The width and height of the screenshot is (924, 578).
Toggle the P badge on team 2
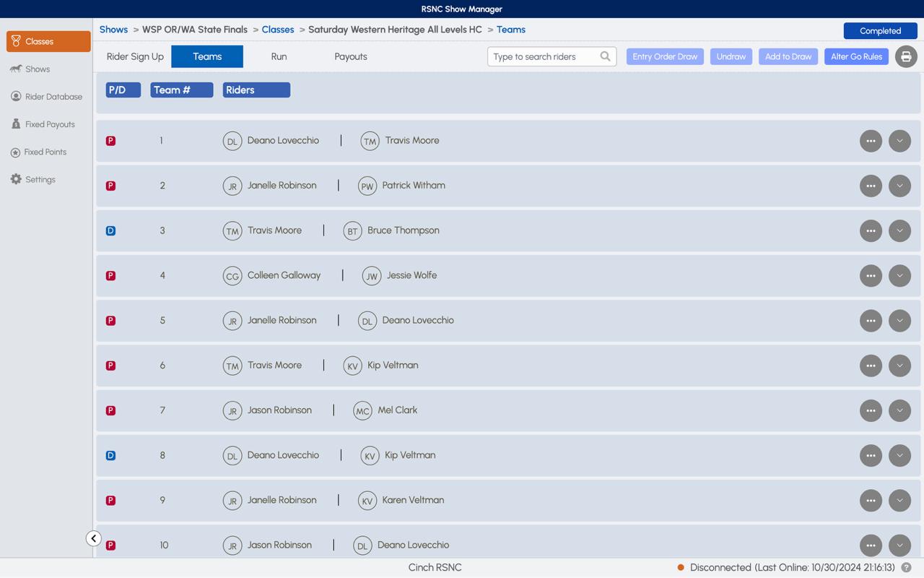pyautogui.click(x=110, y=186)
